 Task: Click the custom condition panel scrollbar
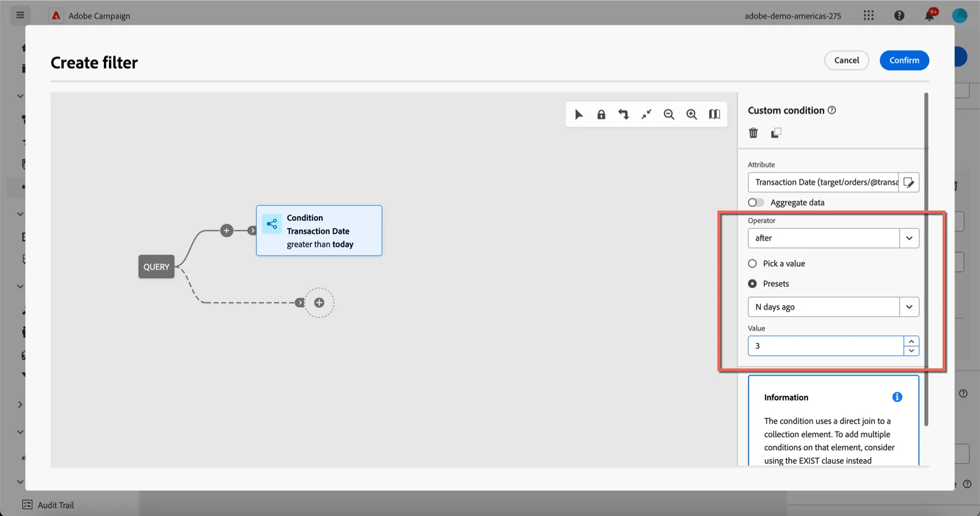pyautogui.click(x=926, y=259)
